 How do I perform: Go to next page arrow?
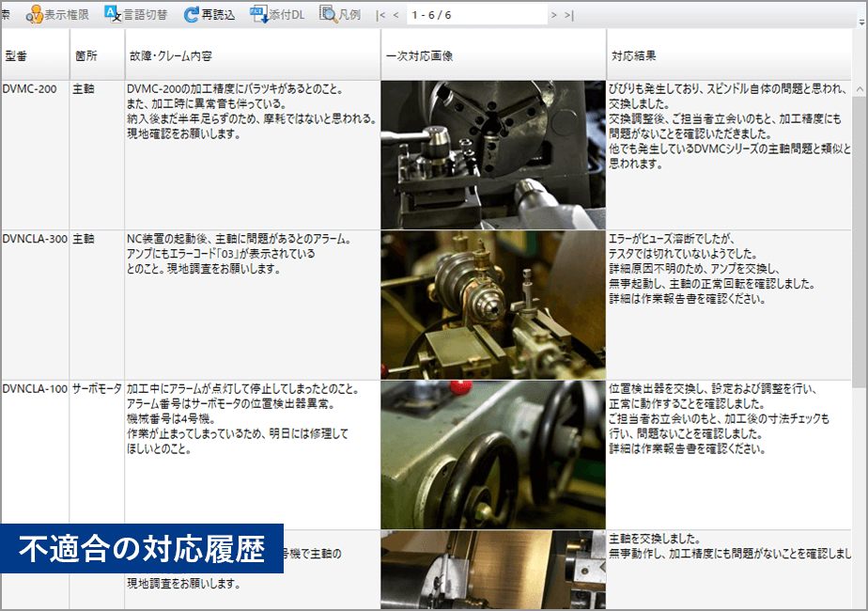[x=554, y=15]
